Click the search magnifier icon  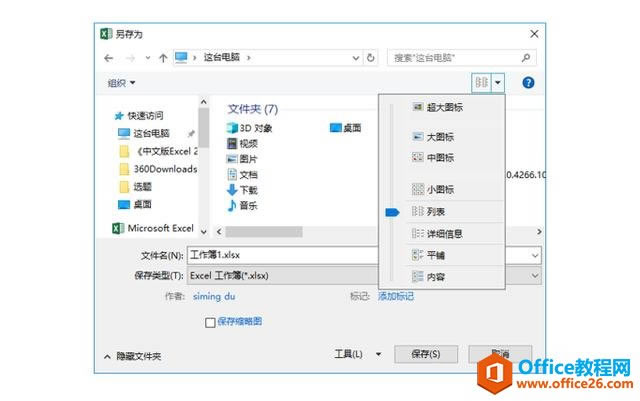[526, 58]
